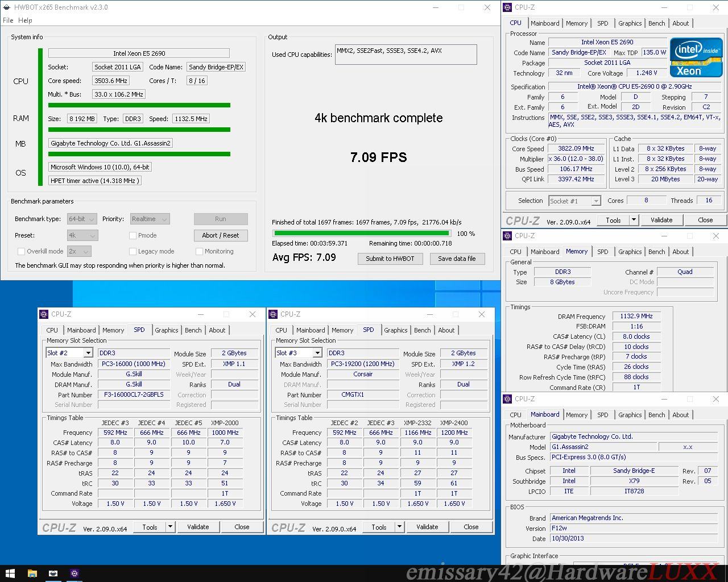728x582 pixels.
Task: Click the 100% benchmark progress bar
Action: point(362,233)
